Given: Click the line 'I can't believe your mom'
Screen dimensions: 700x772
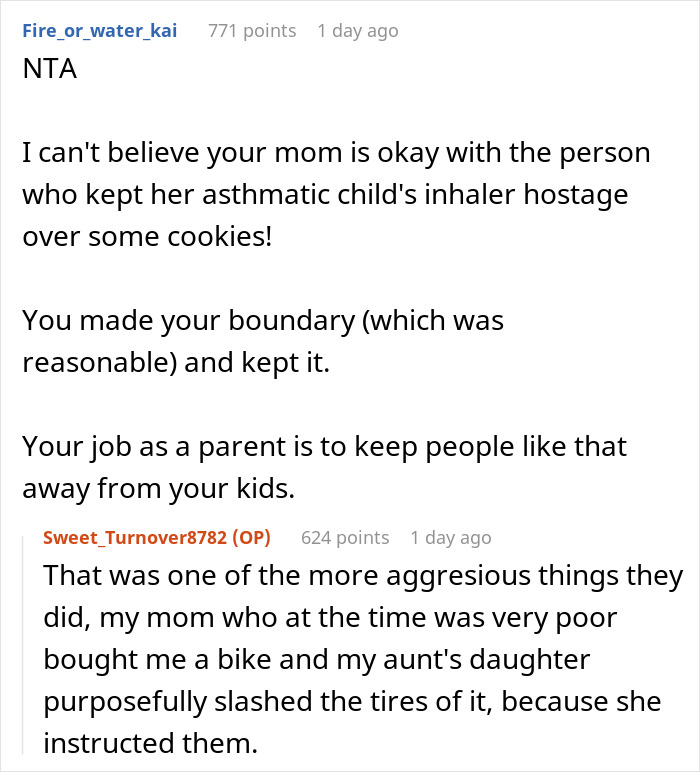Looking at the screenshot, I should (x=336, y=153).
